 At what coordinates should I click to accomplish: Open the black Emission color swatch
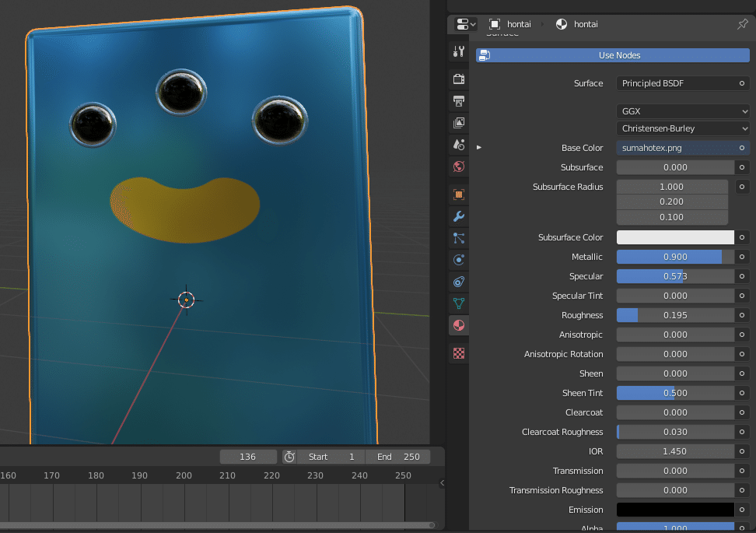click(675, 510)
